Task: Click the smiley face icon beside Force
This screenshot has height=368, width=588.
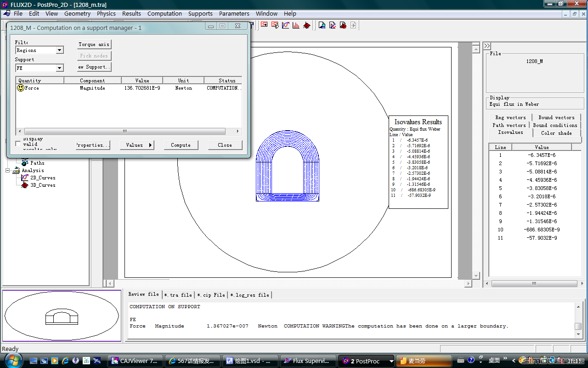Action: click(21, 88)
